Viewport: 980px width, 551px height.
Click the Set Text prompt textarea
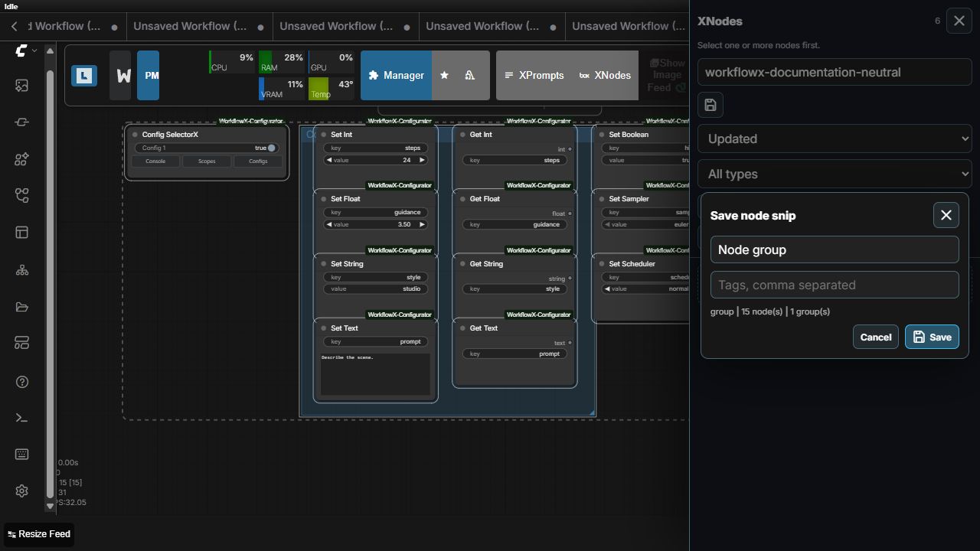[375, 374]
